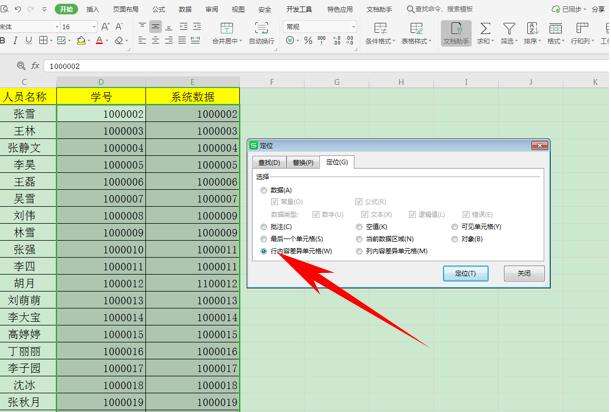
Task: Expand the 条件格式 dropdown
Action: point(394,41)
